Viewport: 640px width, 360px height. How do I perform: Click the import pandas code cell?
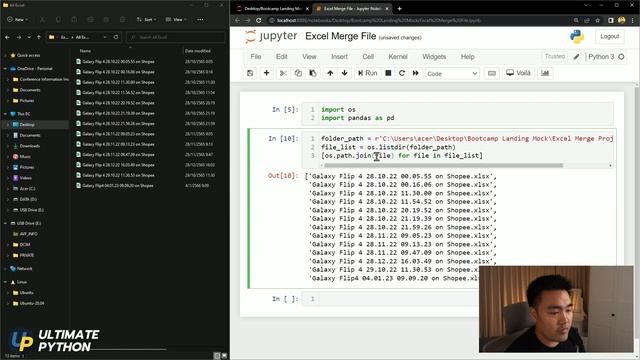tap(458, 113)
